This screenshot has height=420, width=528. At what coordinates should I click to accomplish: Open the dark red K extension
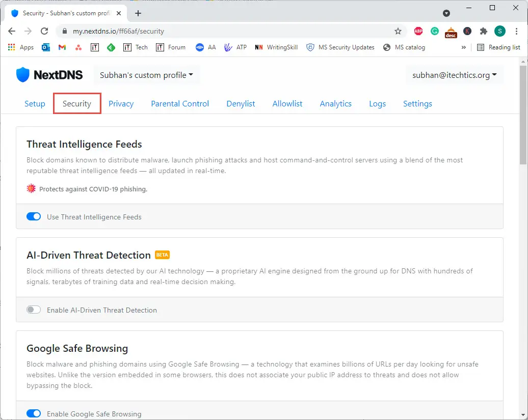[x=467, y=31]
